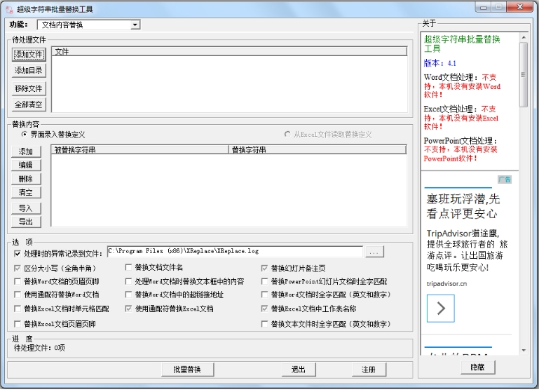Click the About panel scrollbar down arrow
This screenshot has height=392, width=539.
[524, 351]
